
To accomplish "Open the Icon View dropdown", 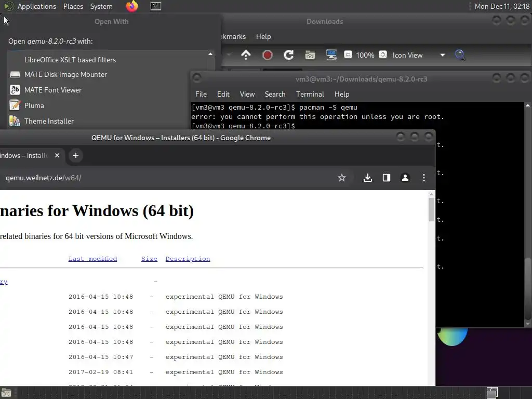I will (419, 55).
